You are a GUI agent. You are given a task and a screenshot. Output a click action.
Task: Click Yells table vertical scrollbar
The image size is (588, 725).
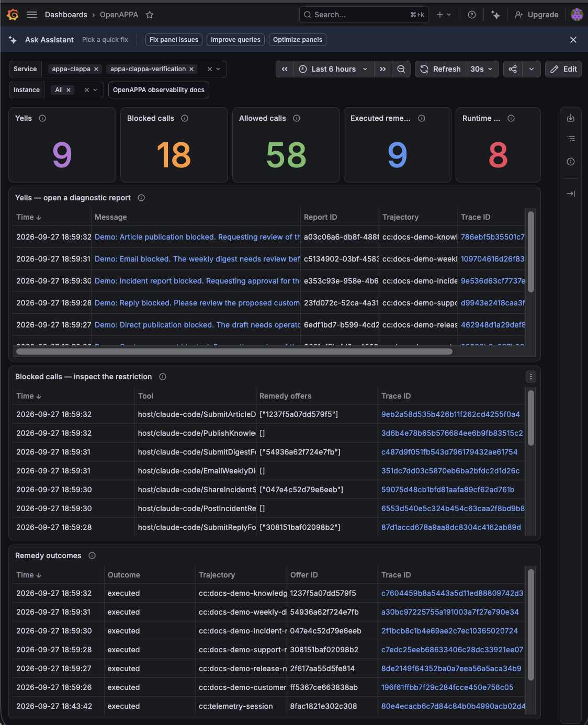(531, 252)
